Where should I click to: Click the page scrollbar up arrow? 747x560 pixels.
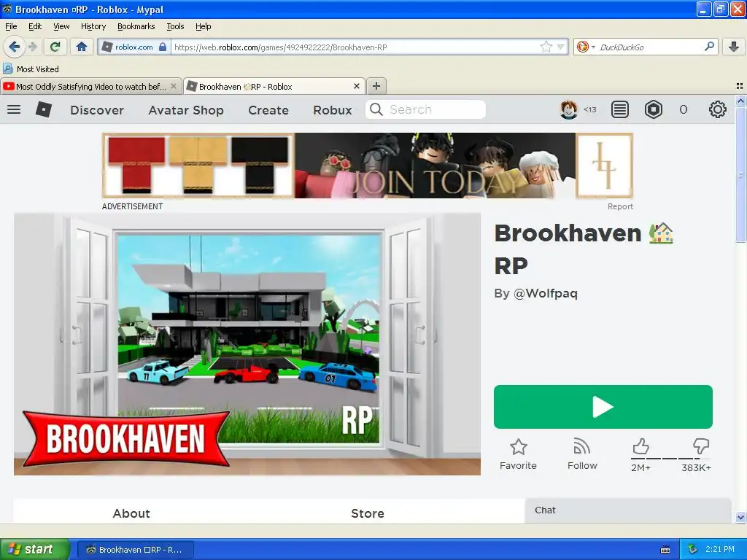[740, 101]
